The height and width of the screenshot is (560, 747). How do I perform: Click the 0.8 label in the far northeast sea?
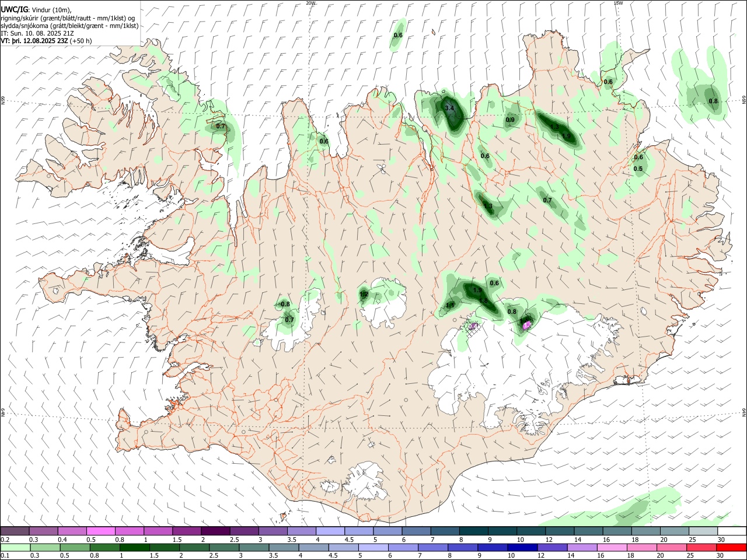(x=713, y=101)
